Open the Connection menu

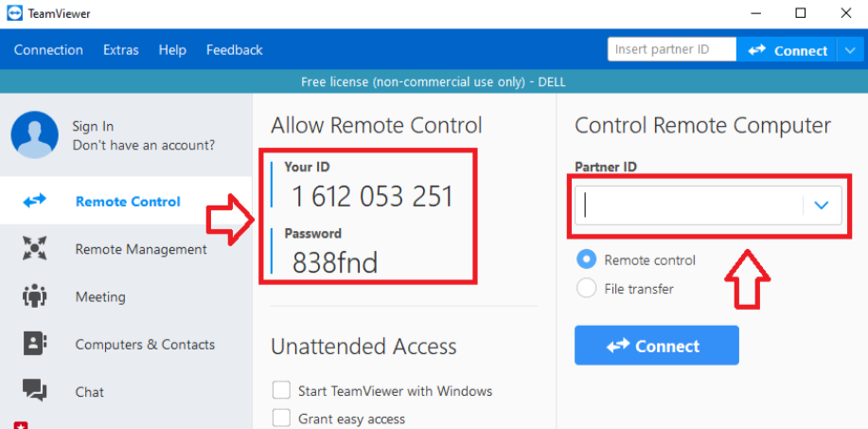pos(48,50)
